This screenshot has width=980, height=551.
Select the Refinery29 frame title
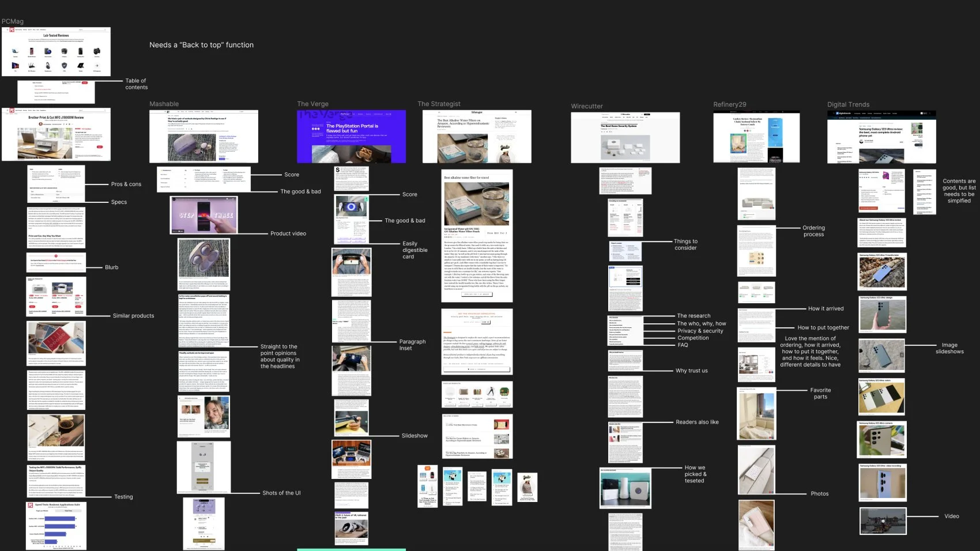click(730, 105)
